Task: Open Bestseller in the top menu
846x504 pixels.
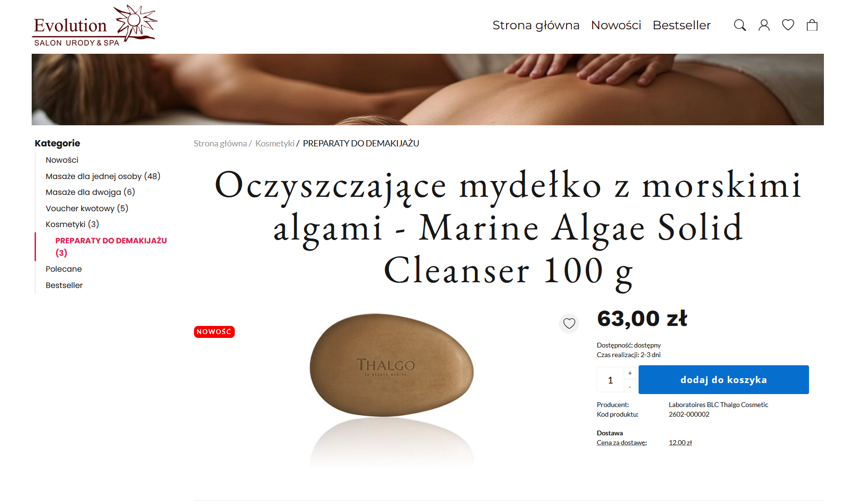Action: 681,25
